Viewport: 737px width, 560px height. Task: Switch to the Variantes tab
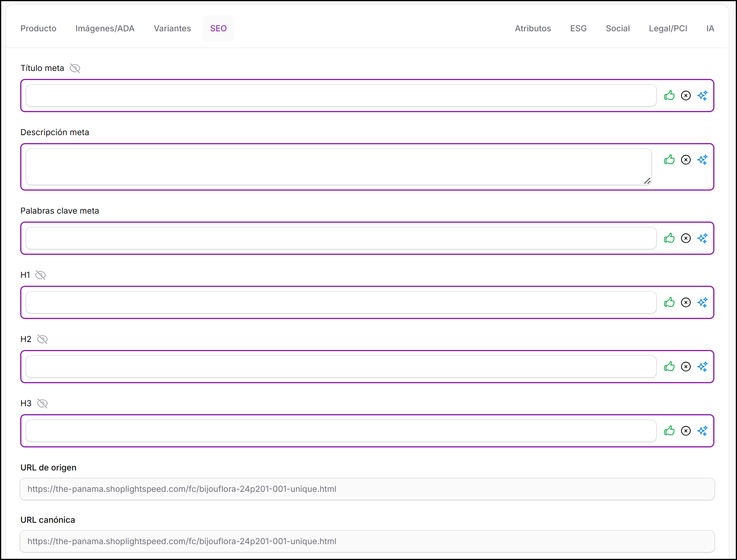pos(172,29)
